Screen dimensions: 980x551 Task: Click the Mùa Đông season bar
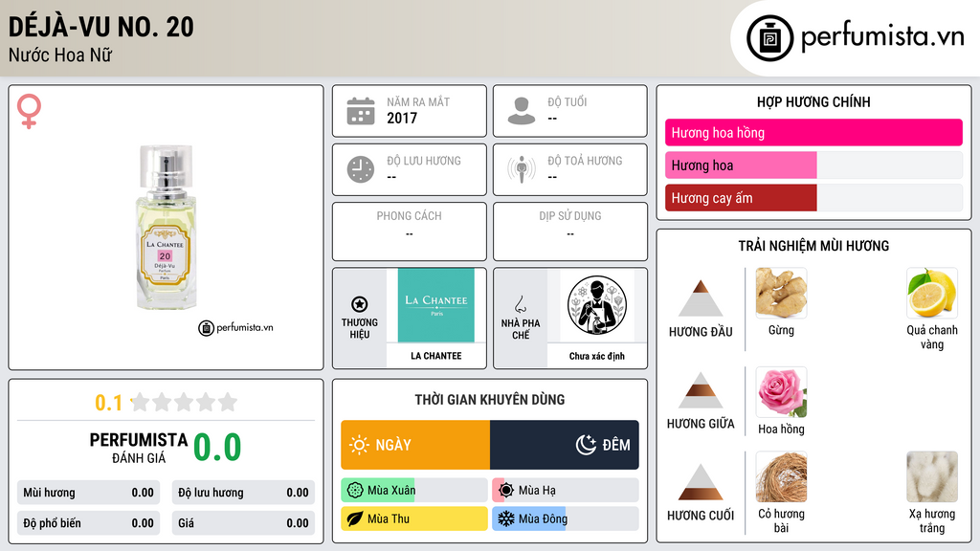(566, 518)
